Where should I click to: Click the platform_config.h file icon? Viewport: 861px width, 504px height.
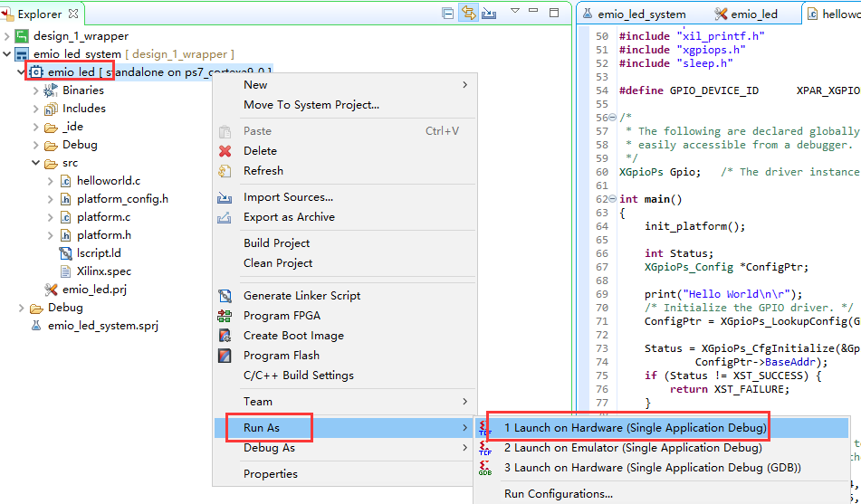click(65, 199)
